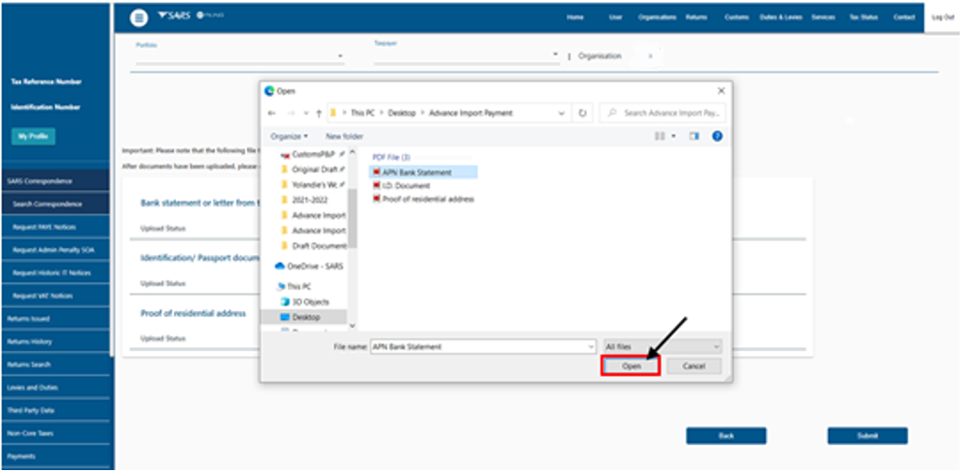Image resolution: width=980 pixels, height=473 pixels.
Task: Select the I.D. Document PDF file
Action: click(x=406, y=185)
